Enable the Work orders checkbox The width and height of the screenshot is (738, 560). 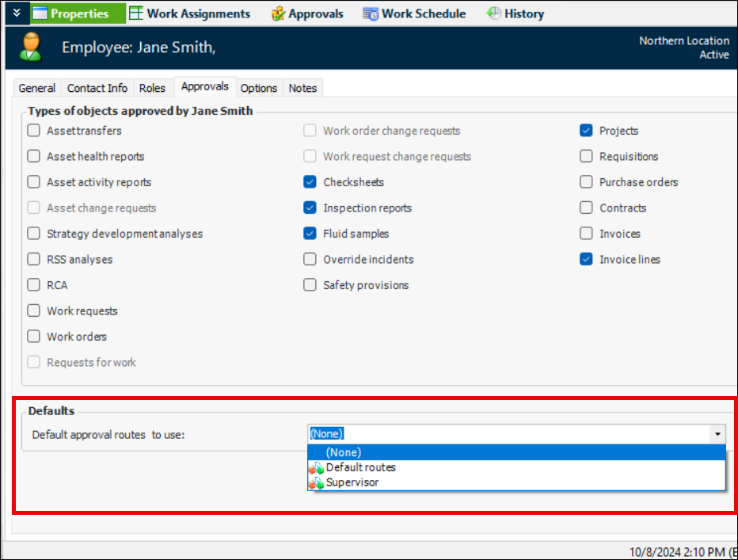(x=33, y=337)
